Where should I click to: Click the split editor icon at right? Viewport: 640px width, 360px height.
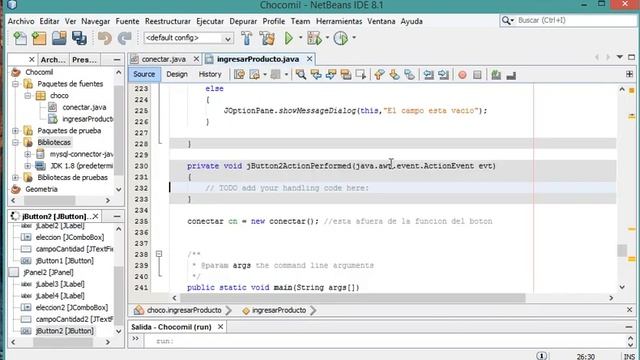coord(629,74)
